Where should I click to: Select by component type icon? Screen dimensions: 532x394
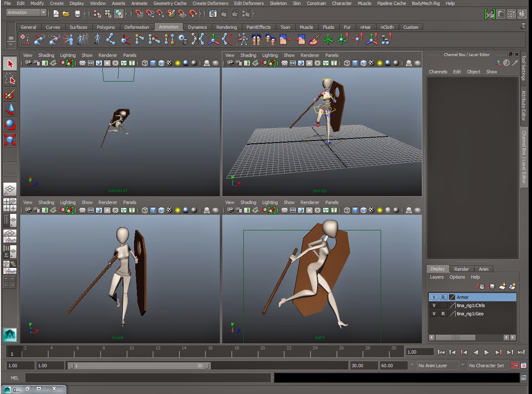(x=119, y=14)
